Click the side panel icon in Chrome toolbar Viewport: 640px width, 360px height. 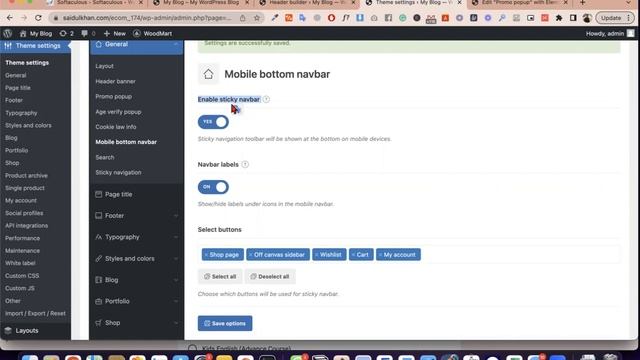pos(573,18)
